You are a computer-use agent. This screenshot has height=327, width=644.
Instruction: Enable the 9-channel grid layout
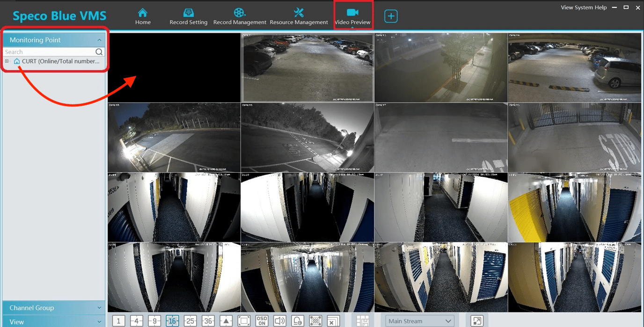pyautogui.click(x=154, y=321)
